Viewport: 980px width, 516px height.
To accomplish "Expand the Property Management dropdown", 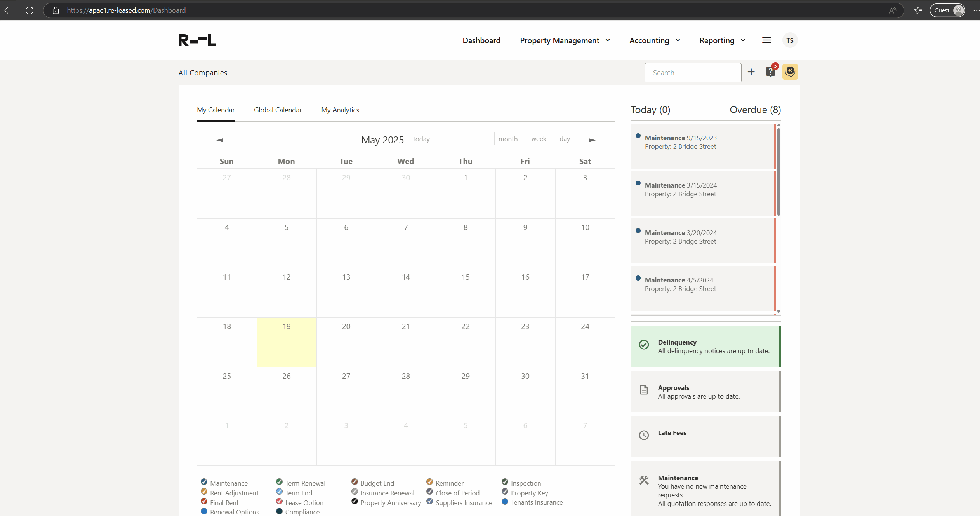I will pos(565,40).
